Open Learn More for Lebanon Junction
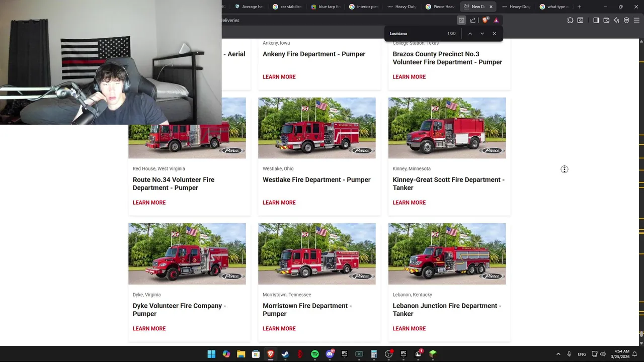 (x=409, y=329)
